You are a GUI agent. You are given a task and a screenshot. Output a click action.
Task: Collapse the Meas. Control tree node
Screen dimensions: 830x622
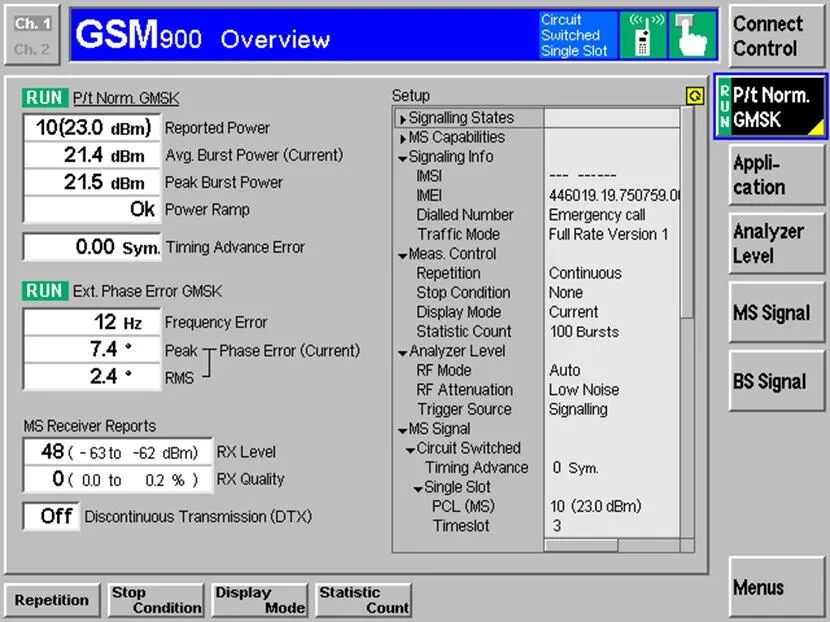click(402, 256)
